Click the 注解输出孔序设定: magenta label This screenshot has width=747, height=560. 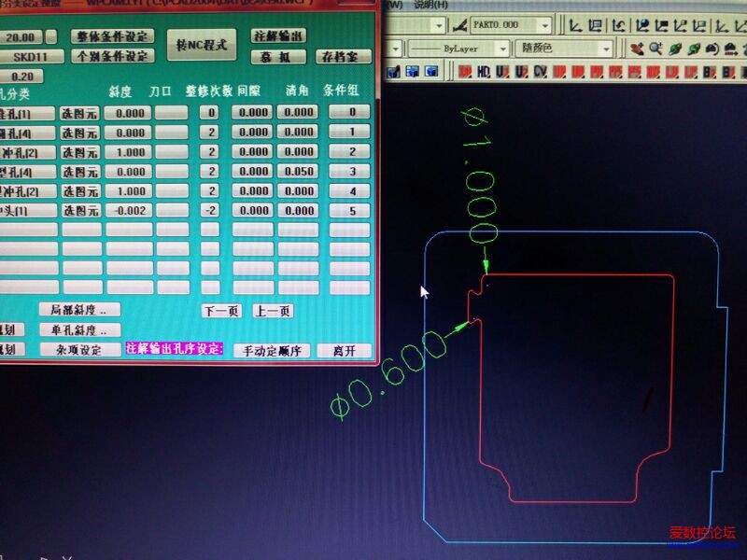tap(174, 348)
